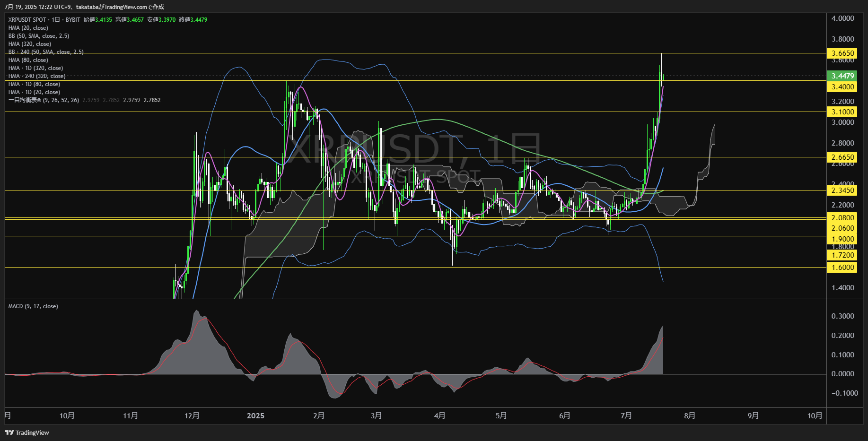This screenshot has width=868, height=441.
Task: Click the 始値 3.4135 open value
Action: click(98, 20)
